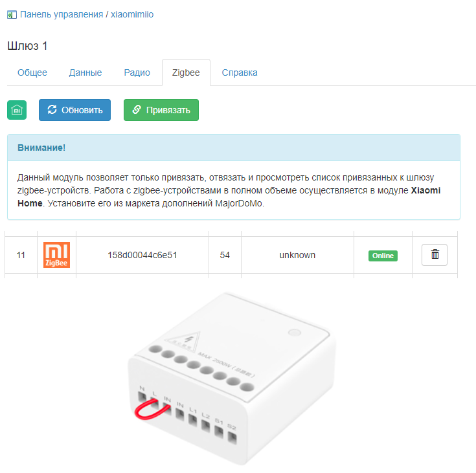
Task: Select the Zigbee tab
Action: point(186,72)
